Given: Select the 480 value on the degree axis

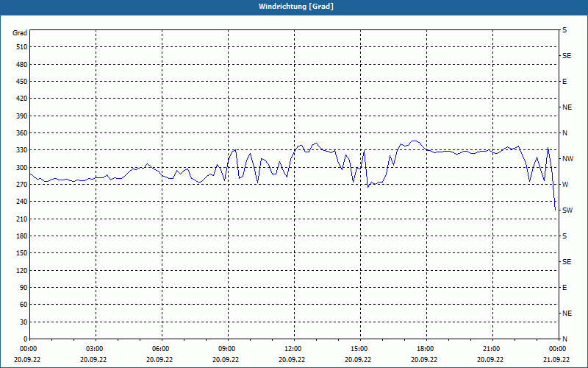Looking at the screenshot, I should point(21,65).
